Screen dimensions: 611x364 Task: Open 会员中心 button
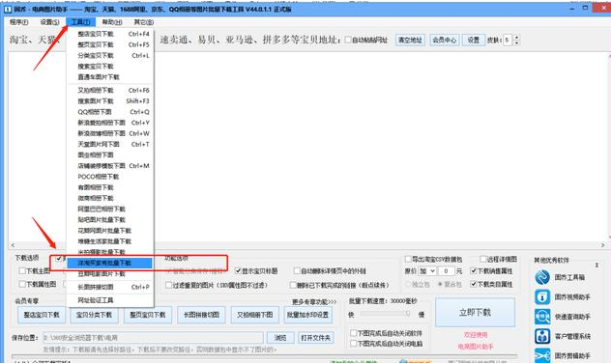444,40
